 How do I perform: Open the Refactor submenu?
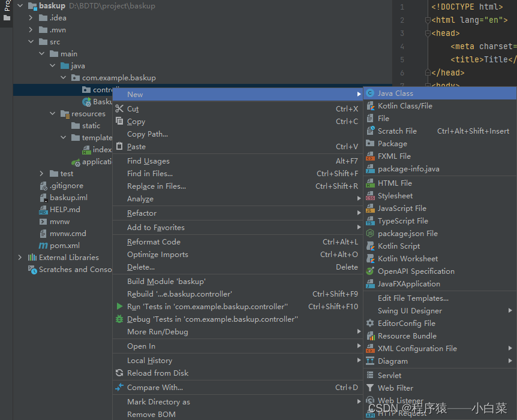(x=238, y=213)
